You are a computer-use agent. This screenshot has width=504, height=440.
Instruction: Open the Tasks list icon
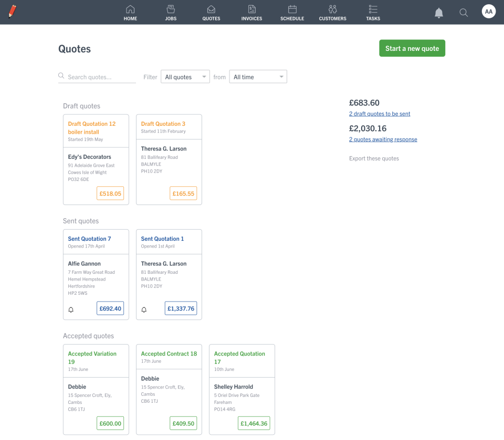(373, 12)
